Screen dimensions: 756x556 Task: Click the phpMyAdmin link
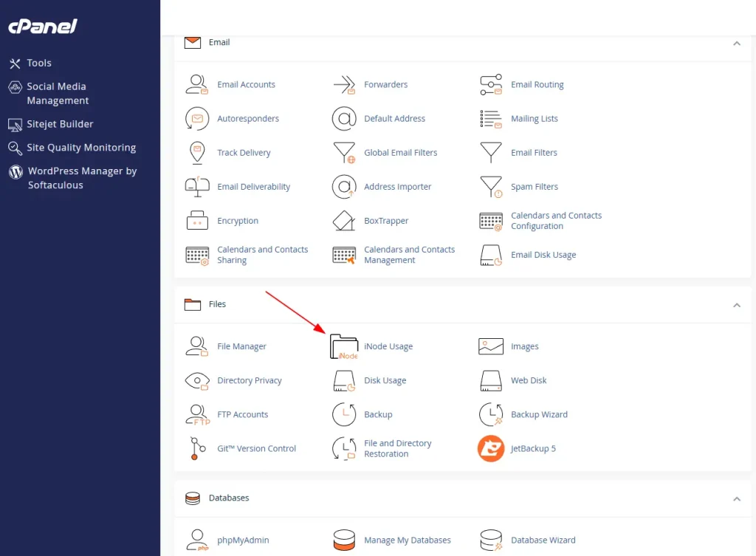tap(243, 540)
